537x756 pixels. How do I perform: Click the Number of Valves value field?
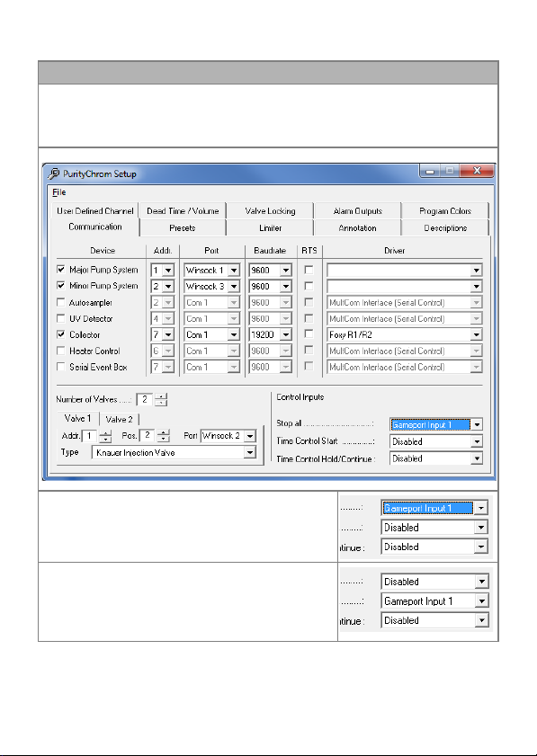click(145, 400)
